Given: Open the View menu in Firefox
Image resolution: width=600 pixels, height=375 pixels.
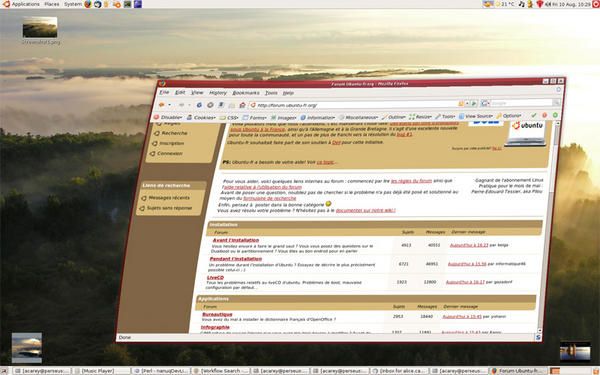Looking at the screenshot, I should 197,93.
